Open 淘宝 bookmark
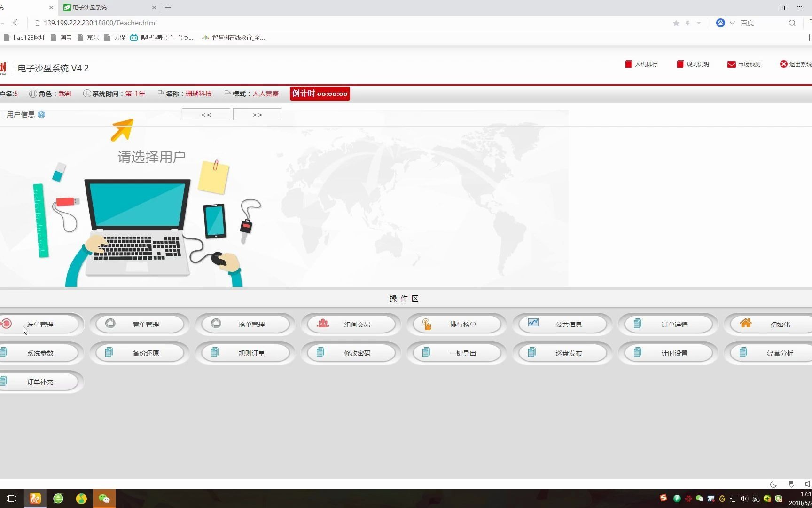The width and height of the screenshot is (812, 508). pos(61,38)
